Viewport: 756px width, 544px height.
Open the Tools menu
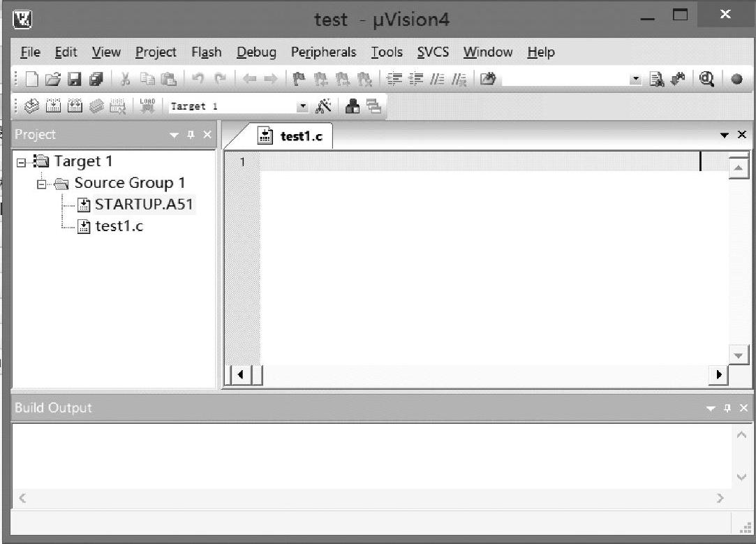(387, 52)
